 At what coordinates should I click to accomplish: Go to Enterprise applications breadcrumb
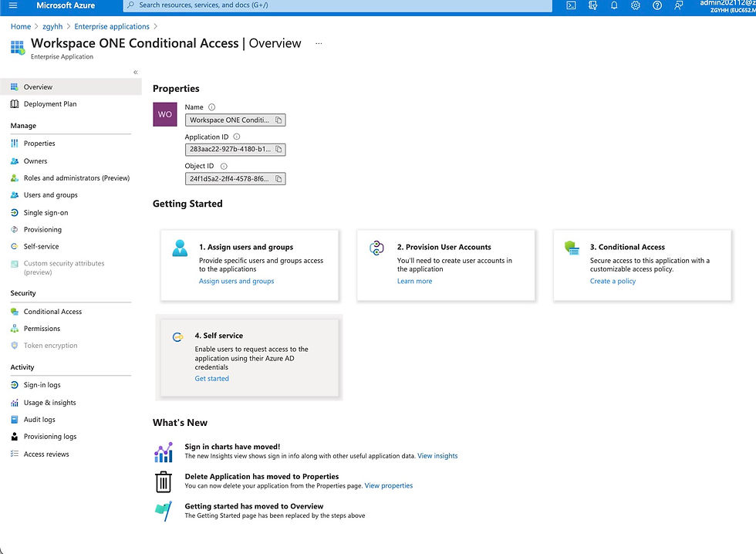(112, 26)
